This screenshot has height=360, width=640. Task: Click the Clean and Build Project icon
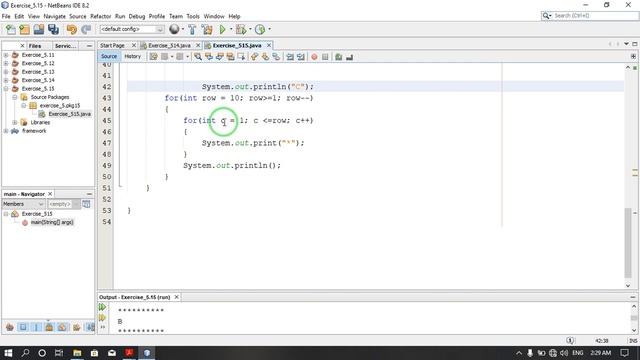[x=207, y=29]
